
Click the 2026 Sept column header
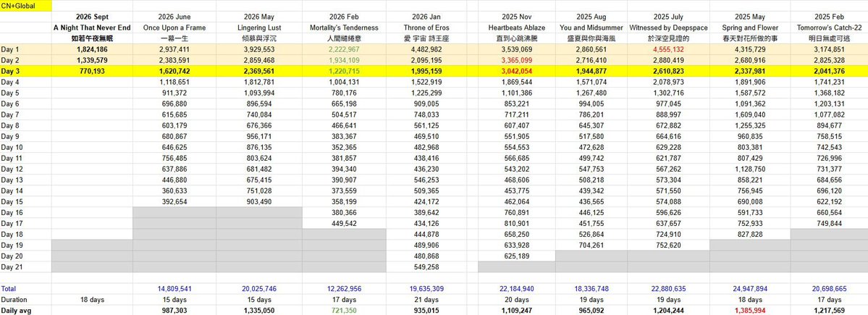[x=92, y=17]
